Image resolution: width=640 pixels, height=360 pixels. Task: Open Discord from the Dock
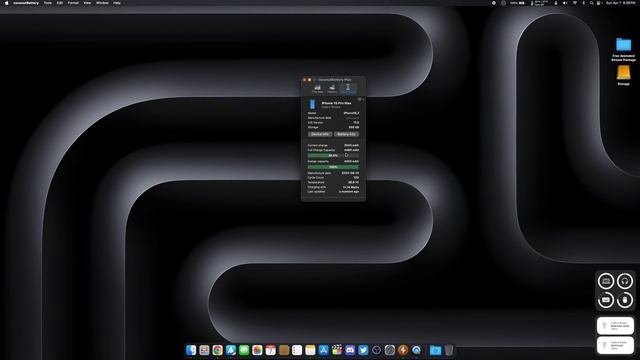tap(350, 350)
